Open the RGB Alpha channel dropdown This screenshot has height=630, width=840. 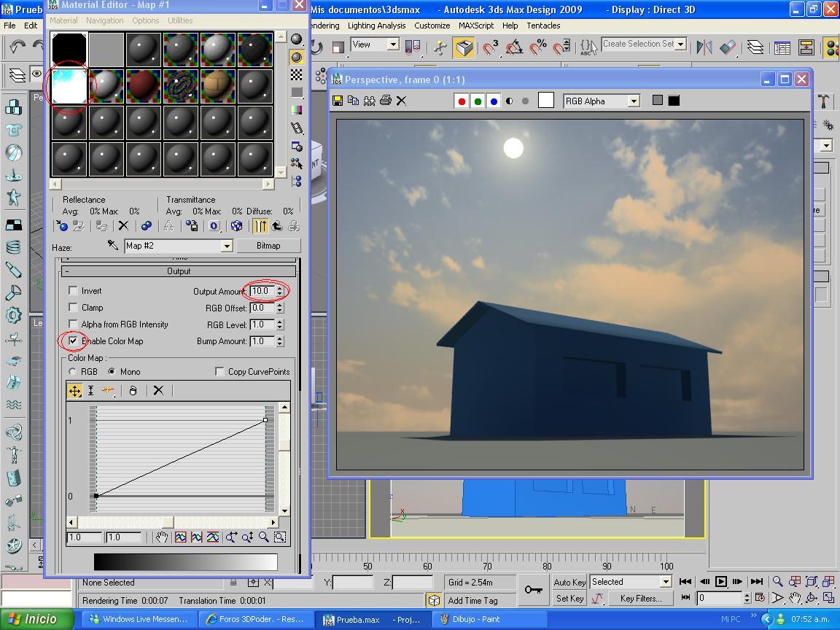pyautogui.click(x=634, y=101)
